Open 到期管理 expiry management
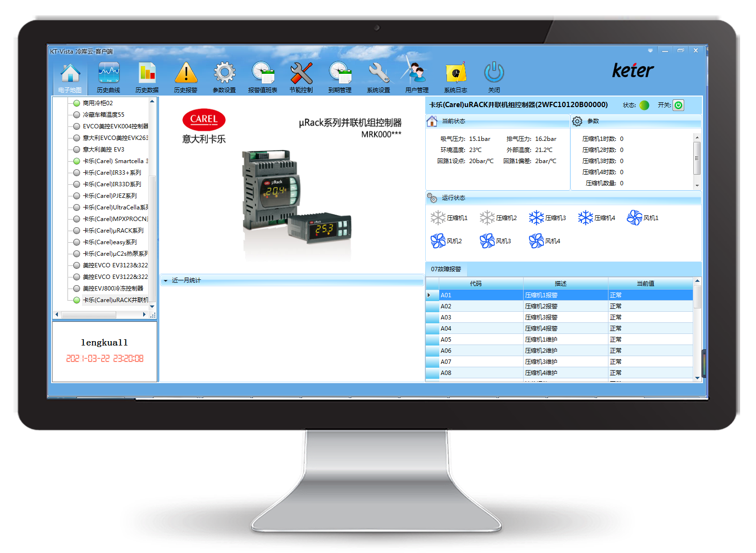Viewport: 756px width, 553px height. (340, 77)
